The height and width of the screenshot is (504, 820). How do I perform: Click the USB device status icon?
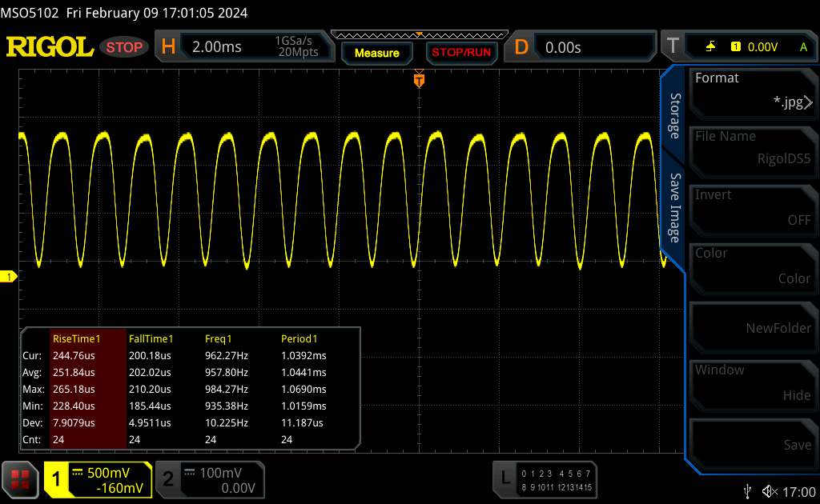748,491
